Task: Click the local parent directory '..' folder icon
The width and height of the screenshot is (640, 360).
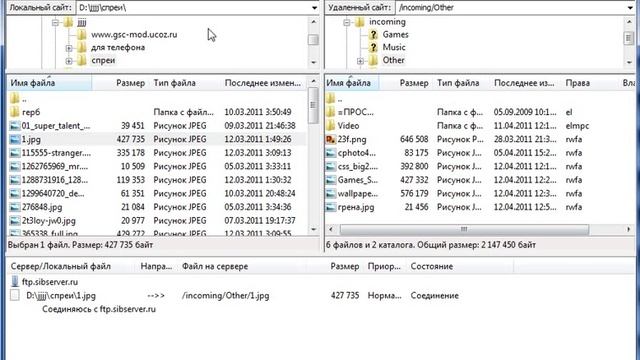Action: point(15,98)
